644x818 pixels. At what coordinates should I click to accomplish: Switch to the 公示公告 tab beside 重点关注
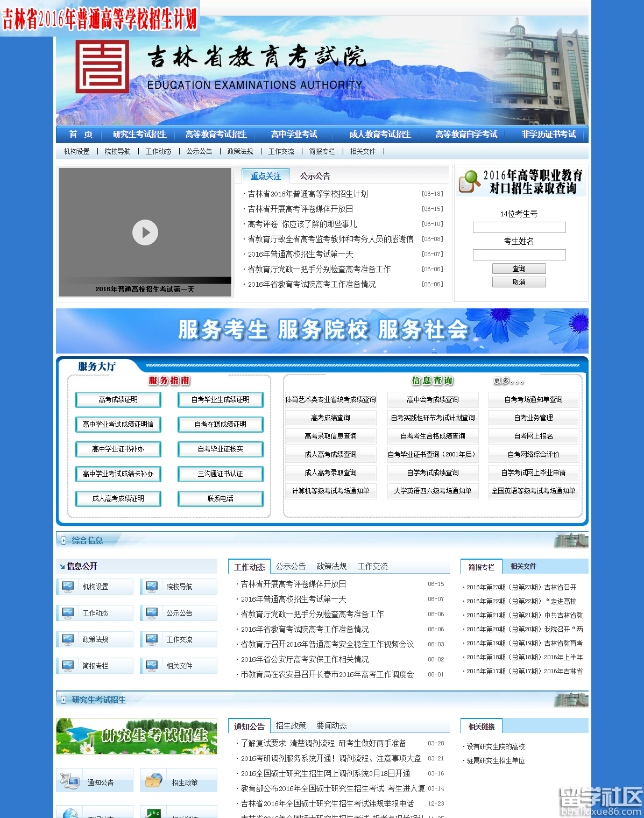pos(315,176)
